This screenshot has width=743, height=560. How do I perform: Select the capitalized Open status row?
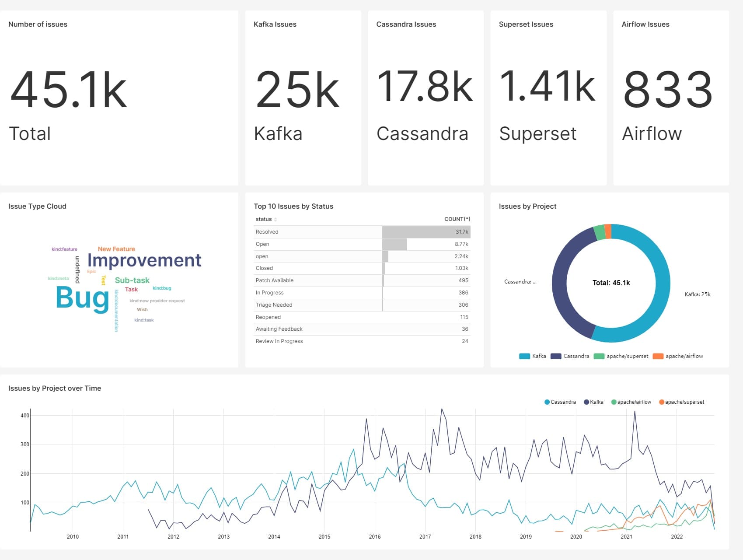362,244
